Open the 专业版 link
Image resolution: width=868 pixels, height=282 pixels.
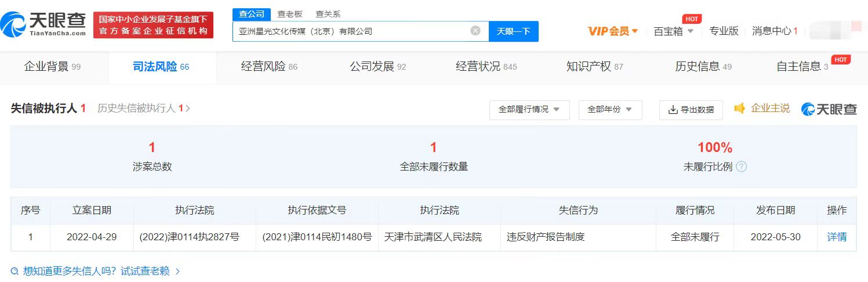click(724, 31)
